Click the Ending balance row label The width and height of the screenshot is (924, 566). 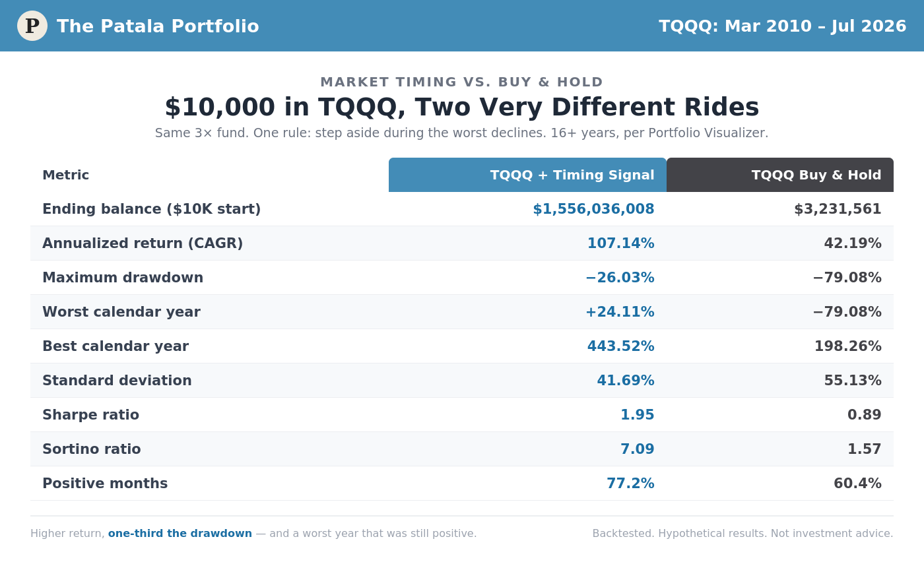(x=152, y=209)
